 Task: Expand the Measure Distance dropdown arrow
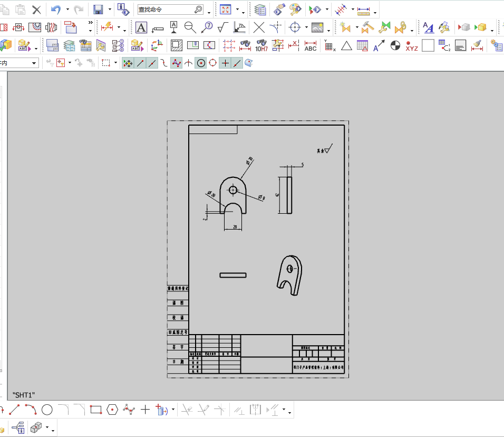pyautogui.click(x=375, y=13)
